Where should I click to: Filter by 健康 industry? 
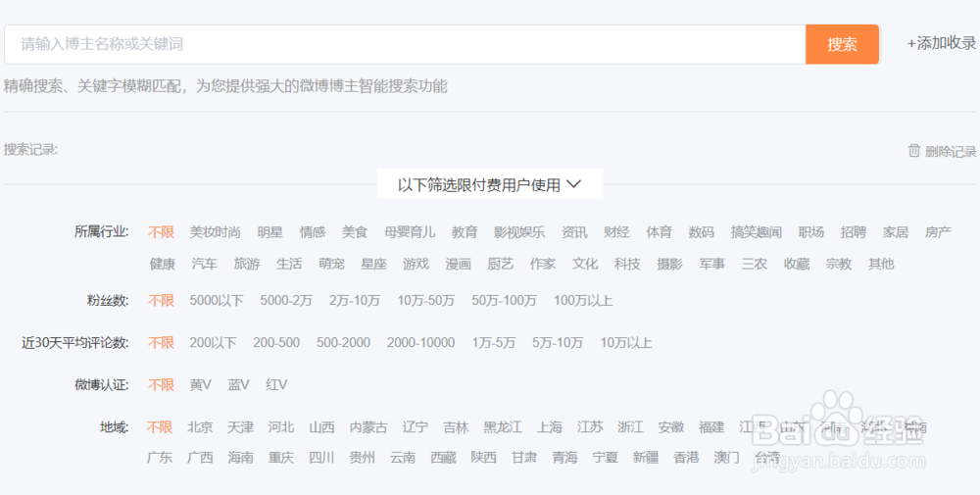point(163,264)
